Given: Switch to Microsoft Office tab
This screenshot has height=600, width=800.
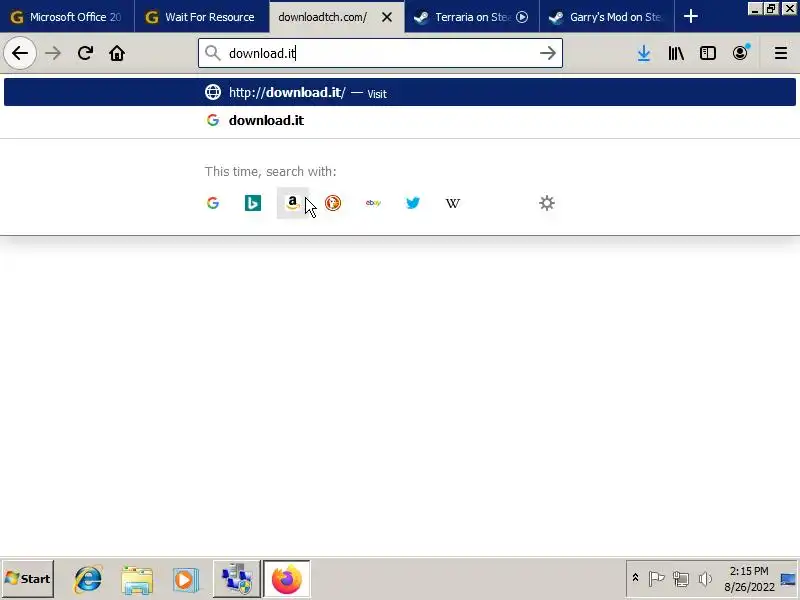Looking at the screenshot, I should pyautogui.click(x=67, y=17).
